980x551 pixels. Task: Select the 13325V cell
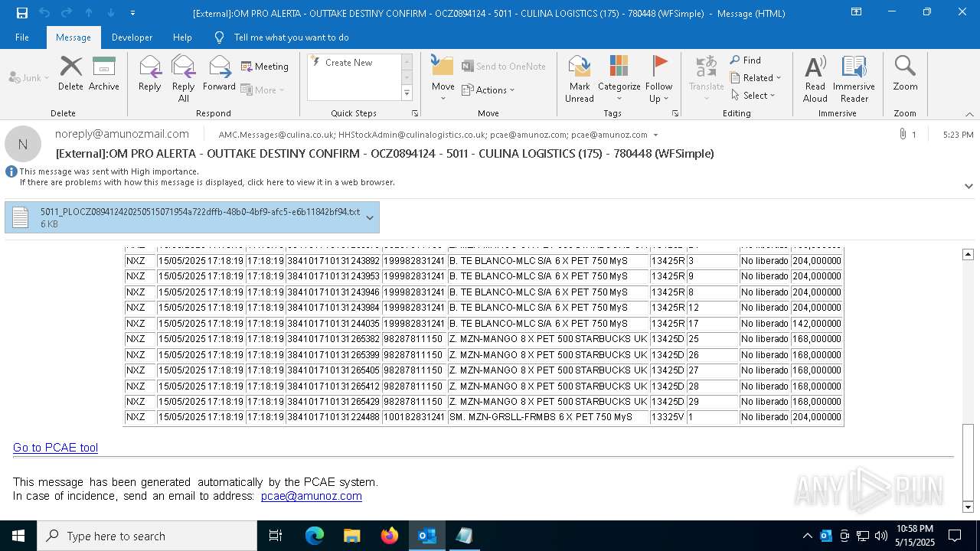pyautogui.click(x=668, y=417)
